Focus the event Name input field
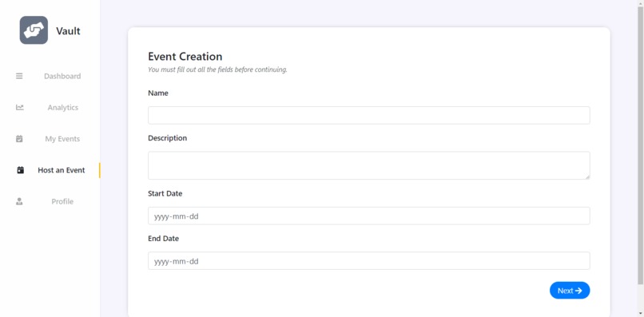 click(369, 116)
